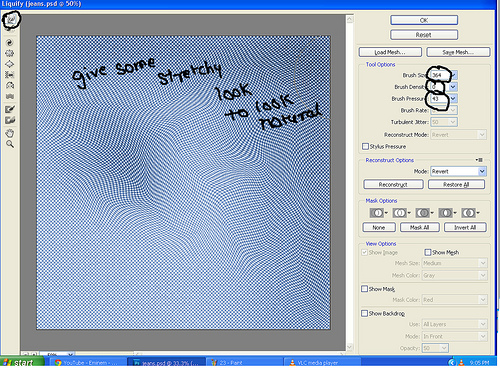Open the Use All Layers dropdown
Screen dimensions: 500x375
[454, 324]
